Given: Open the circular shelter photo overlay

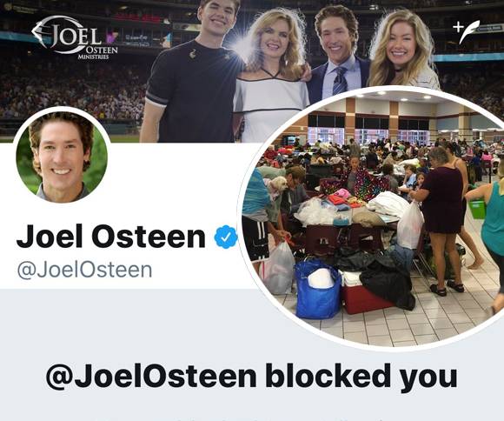Looking at the screenshot, I should 373,217.
